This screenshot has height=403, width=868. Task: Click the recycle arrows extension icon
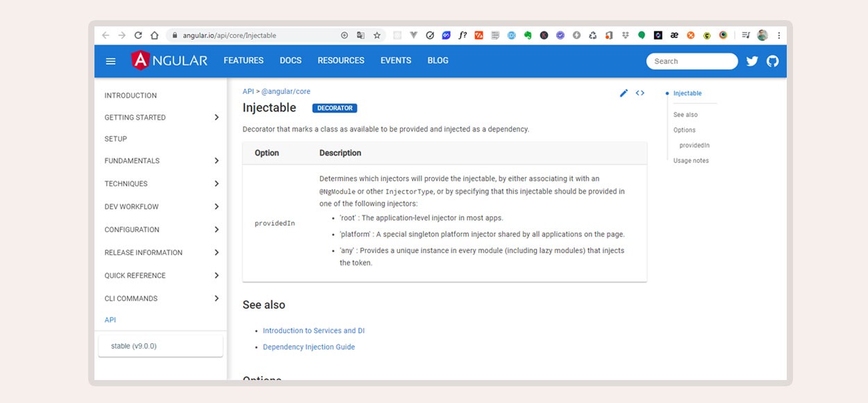tap(592, 35)
